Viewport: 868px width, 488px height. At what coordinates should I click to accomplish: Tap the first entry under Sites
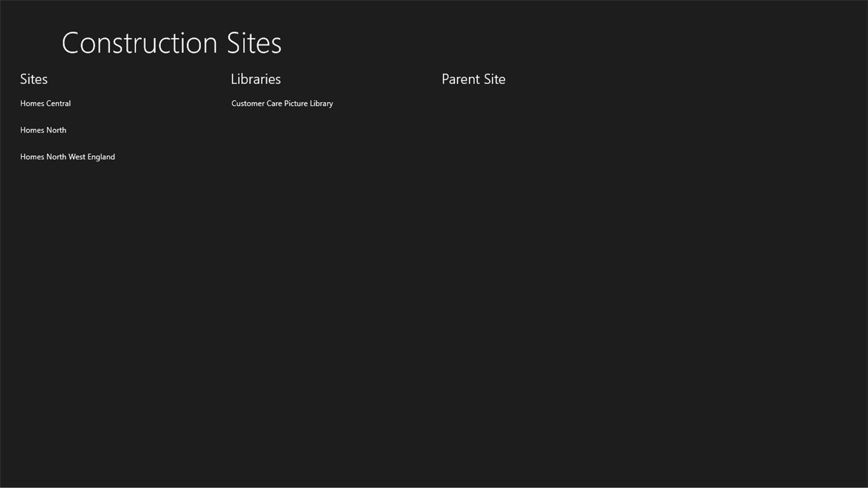(x=45, y=104)
